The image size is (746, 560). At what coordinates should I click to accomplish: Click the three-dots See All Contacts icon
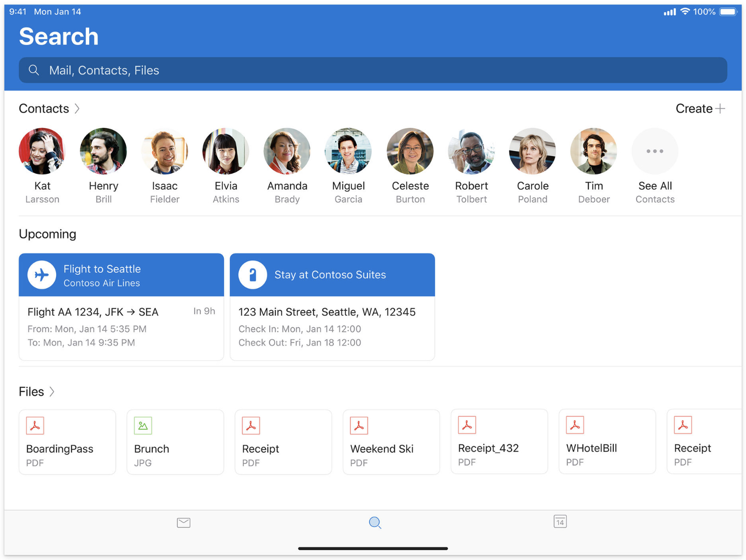[x=654, y=151]
